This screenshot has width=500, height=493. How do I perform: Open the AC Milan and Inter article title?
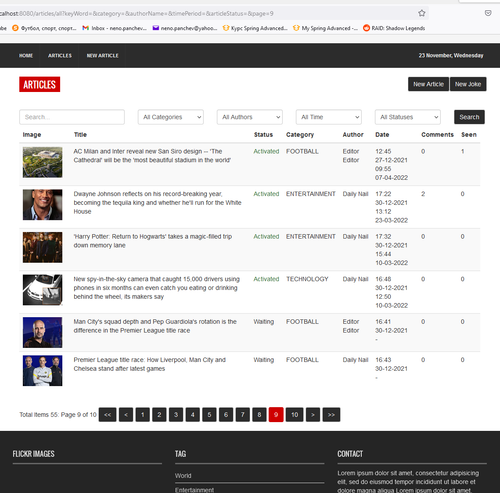pyautogui.click(x=152, y=156)
